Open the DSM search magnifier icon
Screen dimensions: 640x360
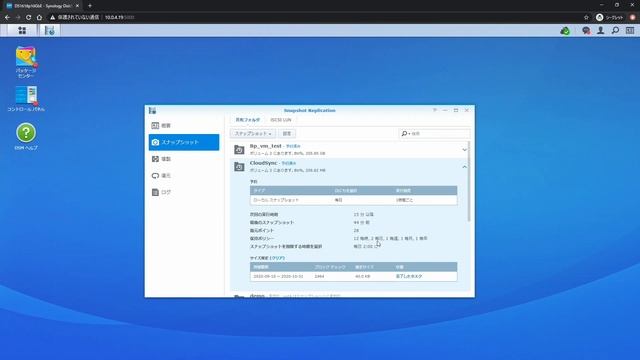pos(615,31)
